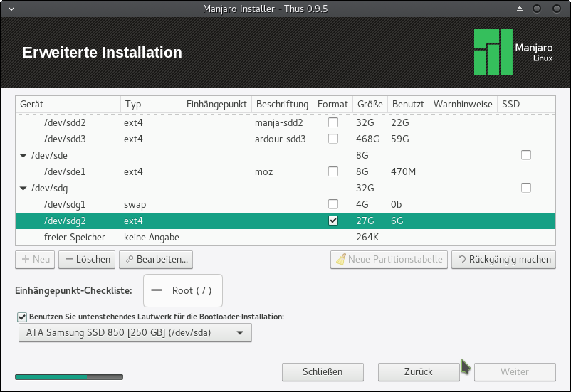Click the Neu button with plus icon
571x392 pixels.
(36, 259)
